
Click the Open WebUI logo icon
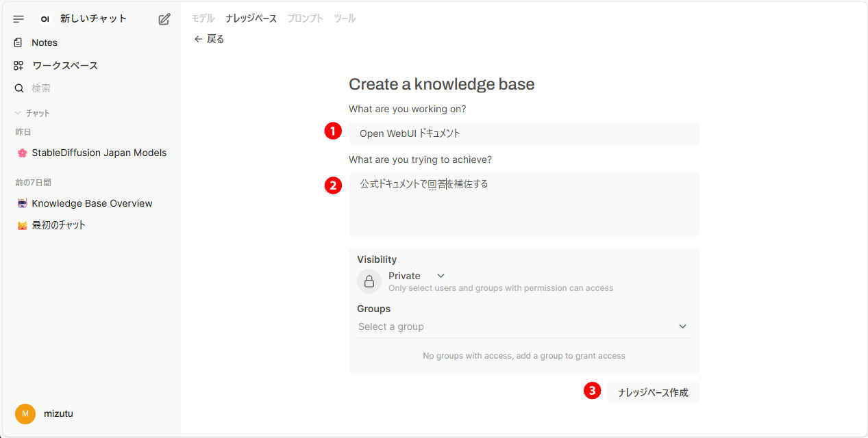coord(45,19)
